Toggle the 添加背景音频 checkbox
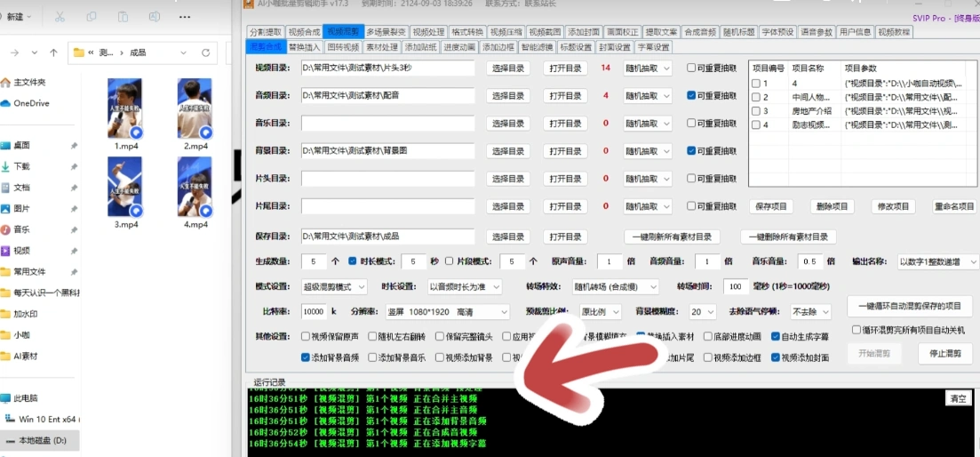 point(307,357)
